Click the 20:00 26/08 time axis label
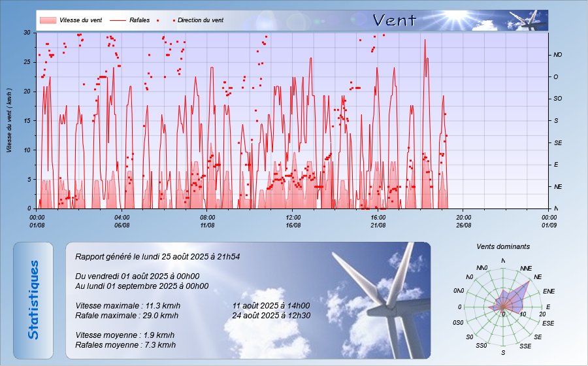The image size is (588, 366). (x=463, y=221)
